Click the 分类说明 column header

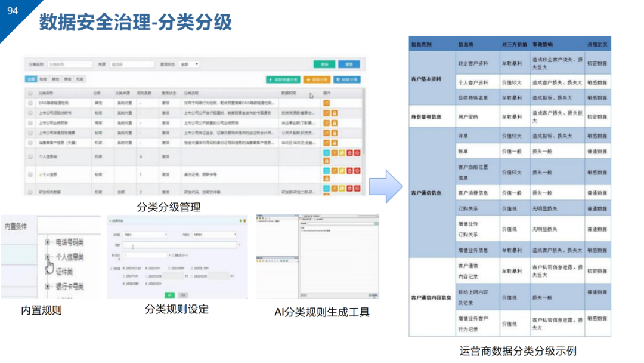click(191, 93)
